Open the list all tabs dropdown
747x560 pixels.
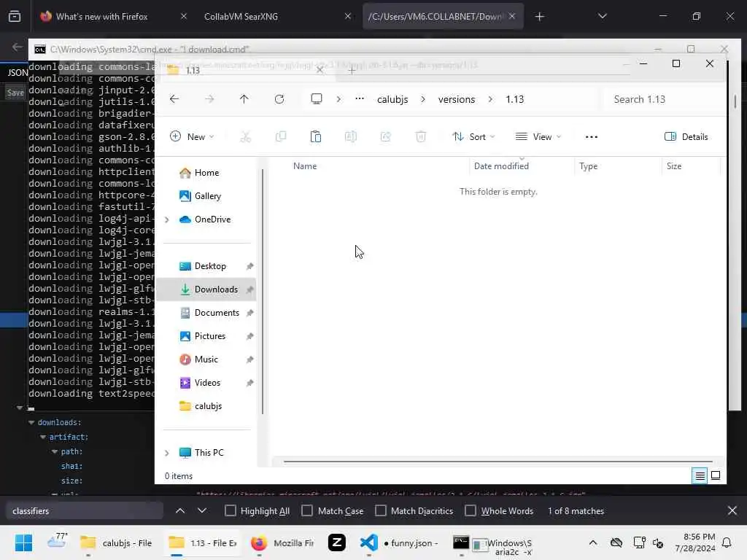(x=602, y=17)
